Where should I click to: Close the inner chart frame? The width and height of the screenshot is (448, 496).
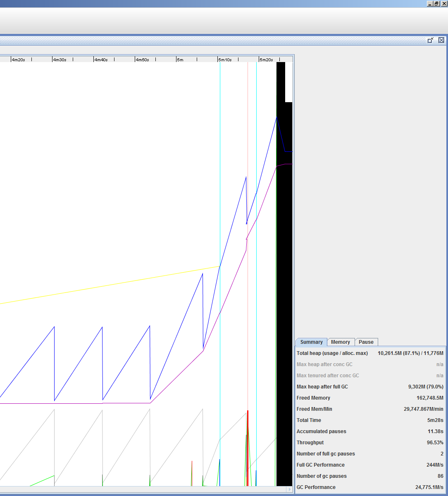click(x=441, y=40)
